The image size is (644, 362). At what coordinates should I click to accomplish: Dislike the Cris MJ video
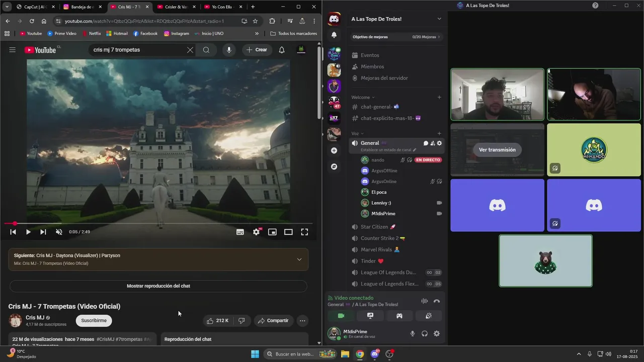coord(242,320)
